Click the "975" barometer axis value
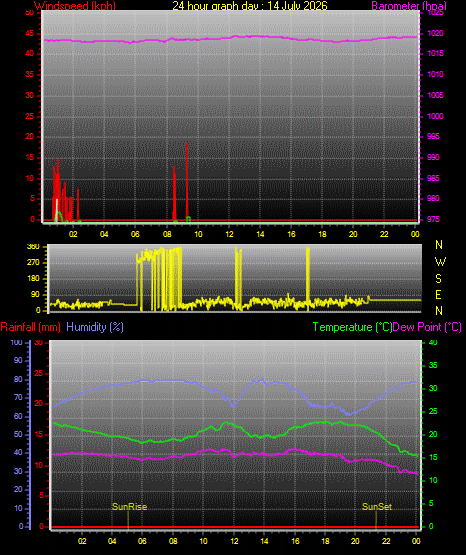Image resolution: width=466 pixels, height=555 pixels. 433,219
